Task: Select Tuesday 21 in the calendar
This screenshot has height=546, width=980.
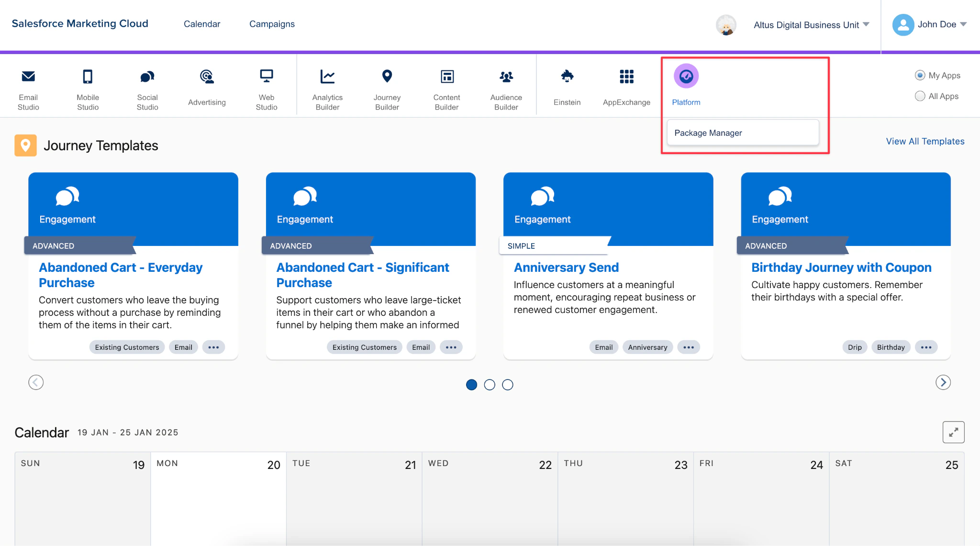Action: click(x=354, y=499)
